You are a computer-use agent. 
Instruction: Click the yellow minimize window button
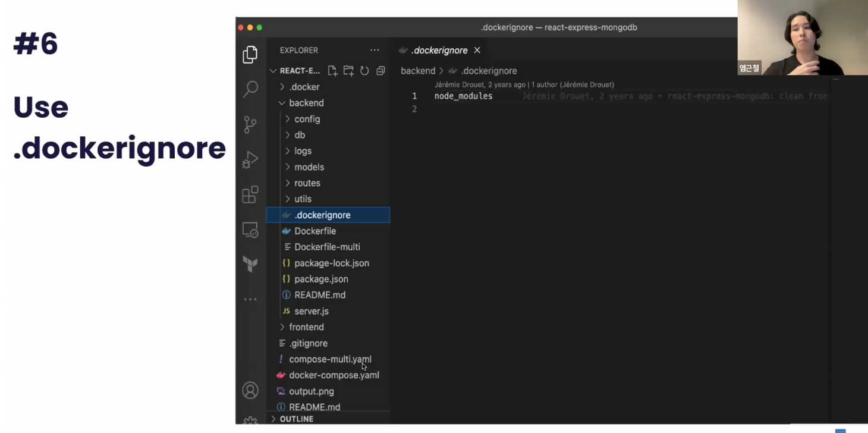pyautogui.click(x=250, y=27)
